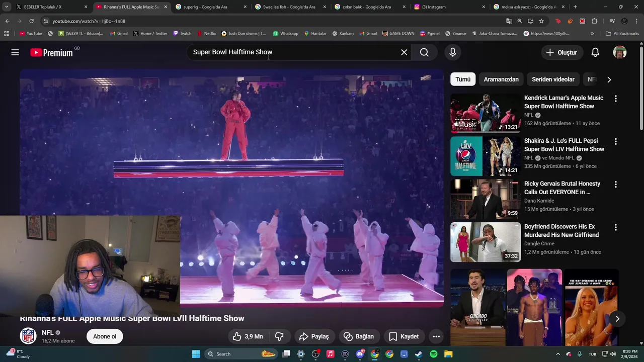
Task: Open Spotify from the taskbar
Action: [433, 354]
